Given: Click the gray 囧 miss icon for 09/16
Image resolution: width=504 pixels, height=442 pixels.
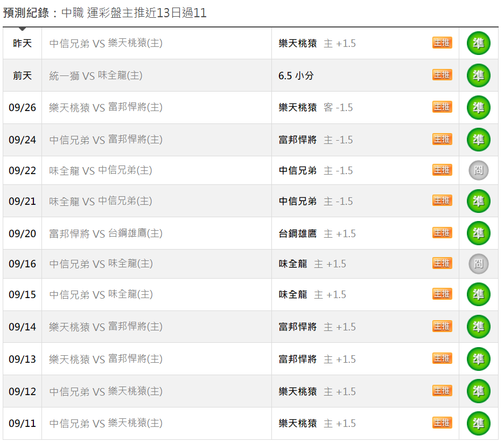Looking at the screenshot, I should coord(478,264).
